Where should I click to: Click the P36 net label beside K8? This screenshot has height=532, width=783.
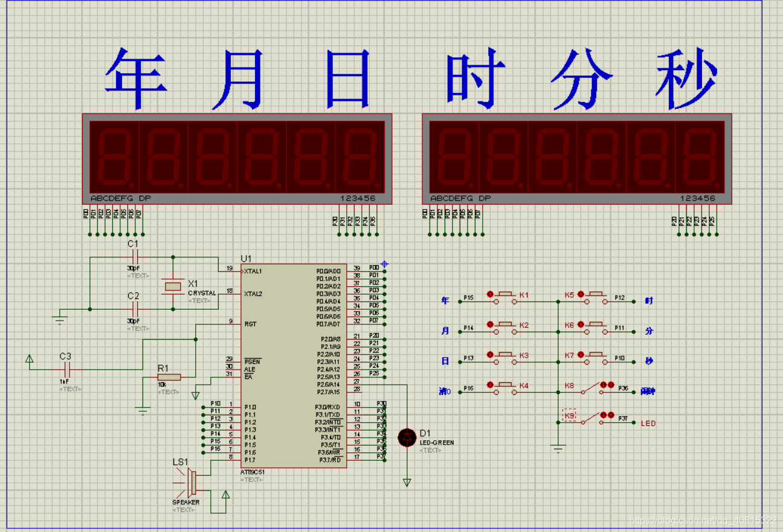623,388
